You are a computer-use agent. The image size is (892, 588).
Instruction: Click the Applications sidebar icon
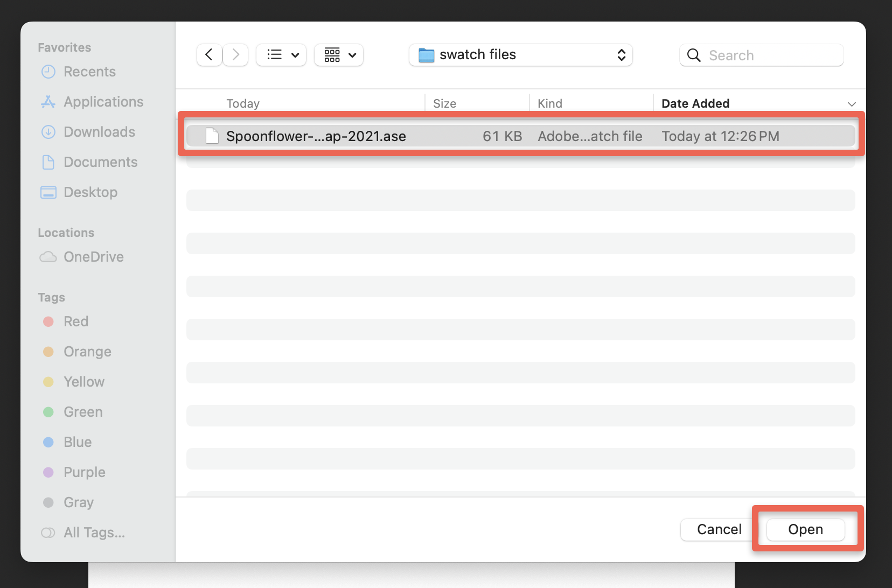pos(48,102)
